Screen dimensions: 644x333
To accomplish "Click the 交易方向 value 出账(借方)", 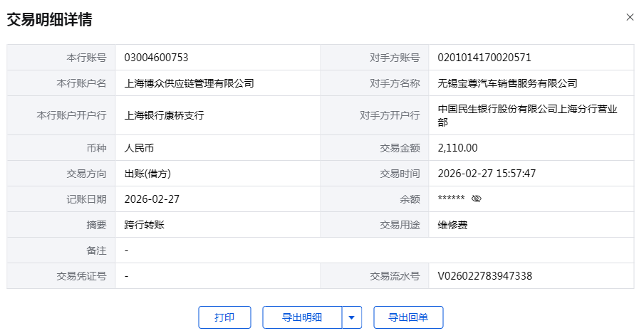I will [147, 174].
